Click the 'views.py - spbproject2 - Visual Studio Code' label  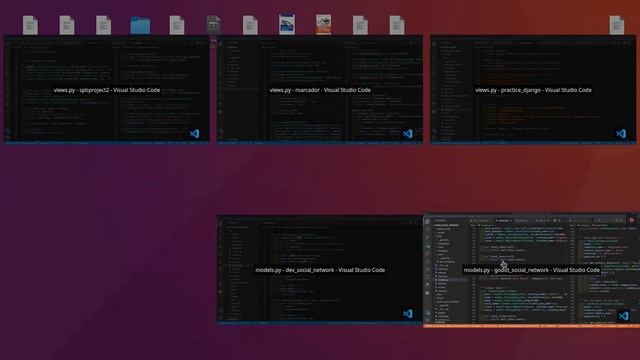coord(107,90)
